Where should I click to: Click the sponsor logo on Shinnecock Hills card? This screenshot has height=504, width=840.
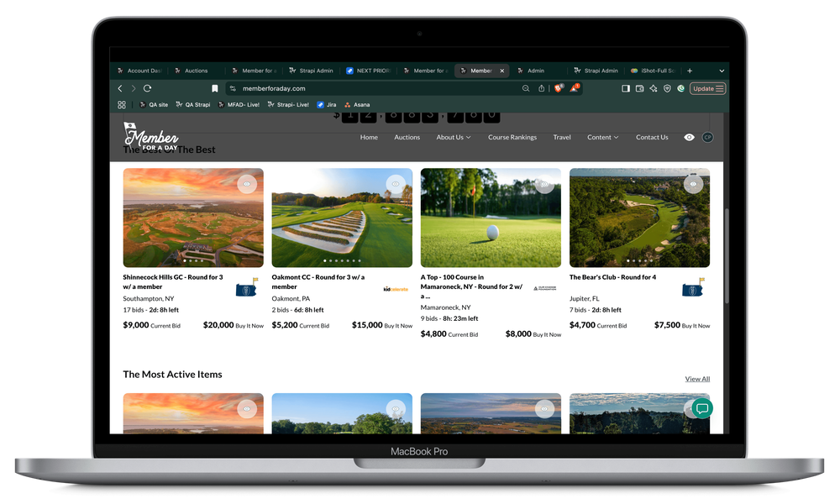247,287
